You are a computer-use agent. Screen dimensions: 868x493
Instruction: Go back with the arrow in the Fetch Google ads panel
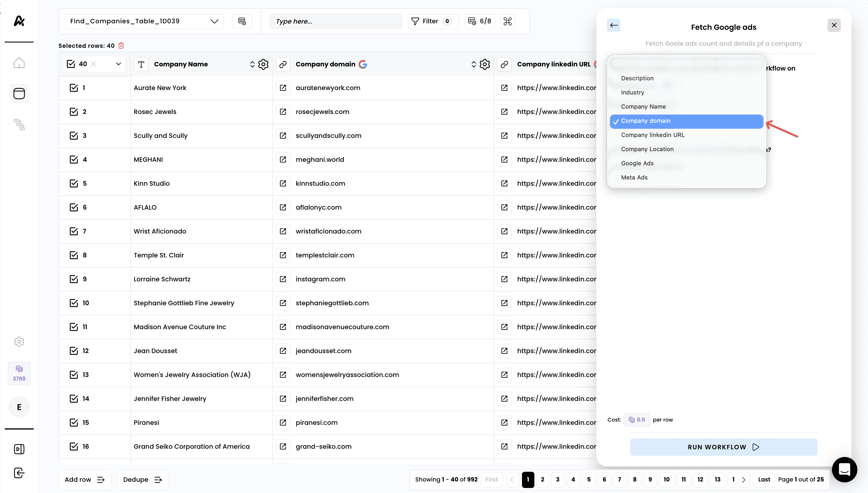pos(614,25)
